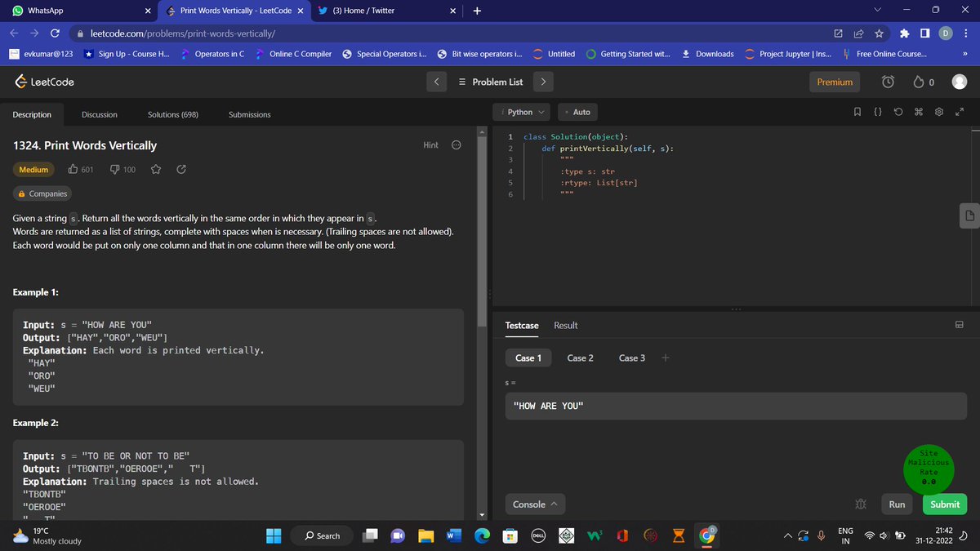This screenshot has height=551, width=980.
Task: Select Case 1 testcase
Action: click(528, 358)
